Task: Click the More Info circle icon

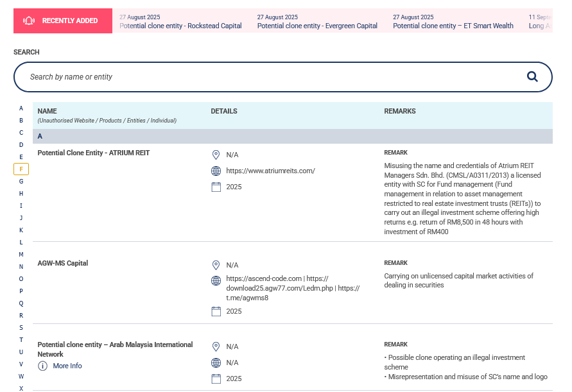Action: click(42, 366)
